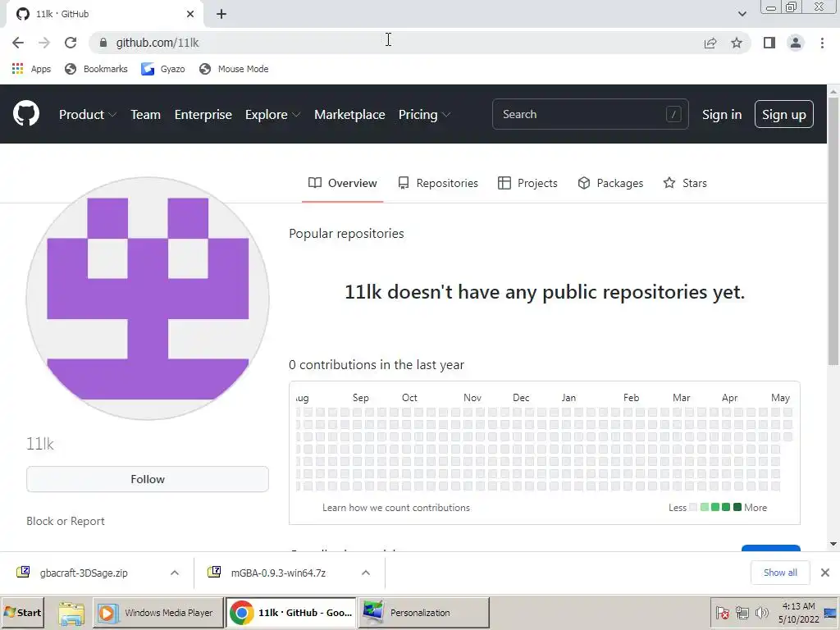Switch to the Repositories tab
The width and height of the screenshot is (840, 630).
pos(438,183)
